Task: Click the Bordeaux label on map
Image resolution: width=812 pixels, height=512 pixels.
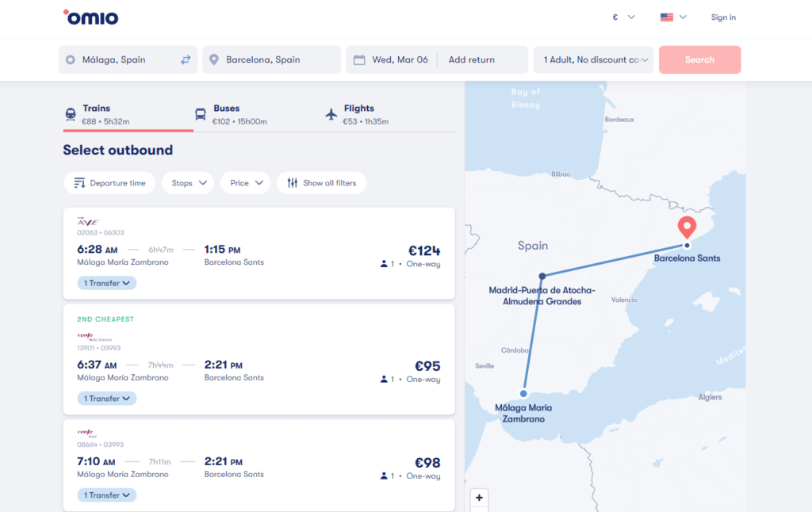Action: click(619, 120)
